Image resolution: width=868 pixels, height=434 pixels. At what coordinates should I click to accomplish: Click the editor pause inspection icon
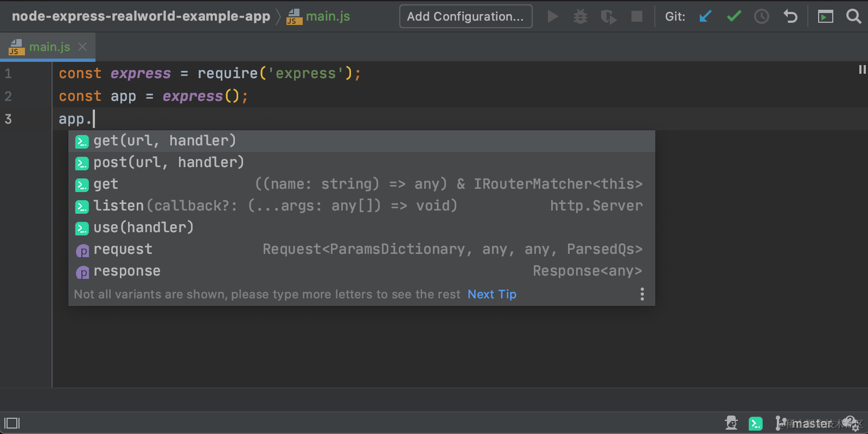pos(862,69)
